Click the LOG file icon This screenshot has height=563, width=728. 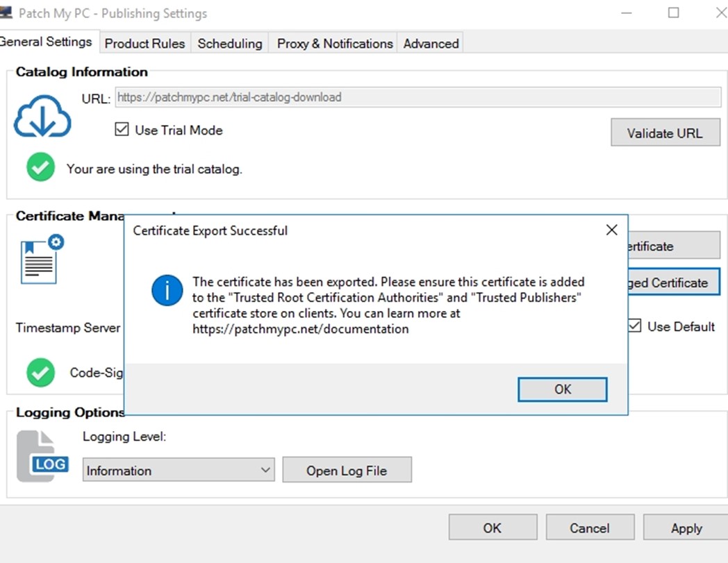click(42, 456)
